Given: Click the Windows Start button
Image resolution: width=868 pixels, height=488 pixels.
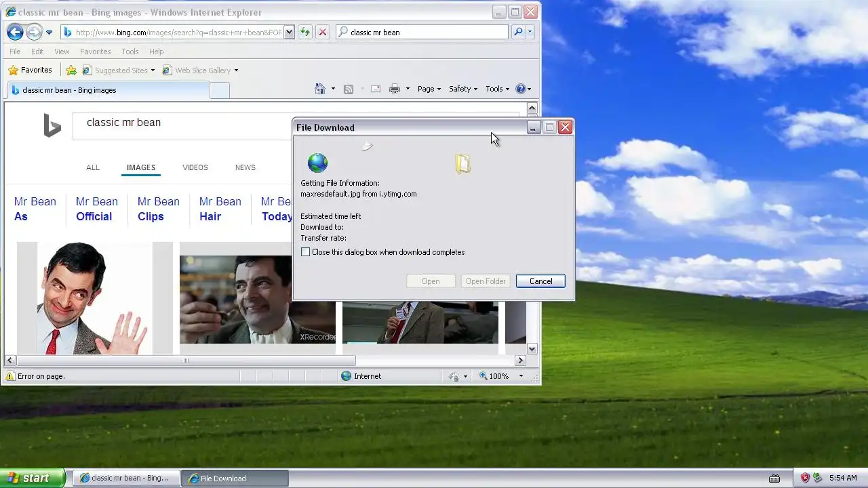Looking at the screenshot, I should (33, 478).
